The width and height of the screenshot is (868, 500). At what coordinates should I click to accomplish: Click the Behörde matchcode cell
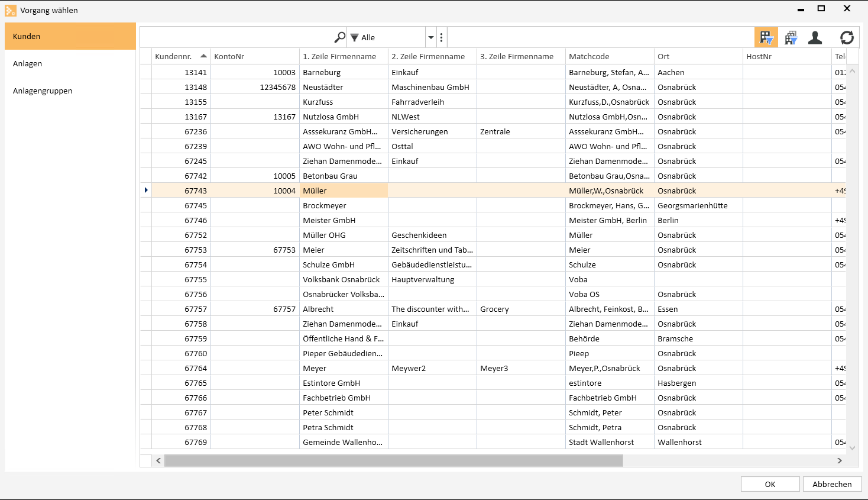(610, 338)
